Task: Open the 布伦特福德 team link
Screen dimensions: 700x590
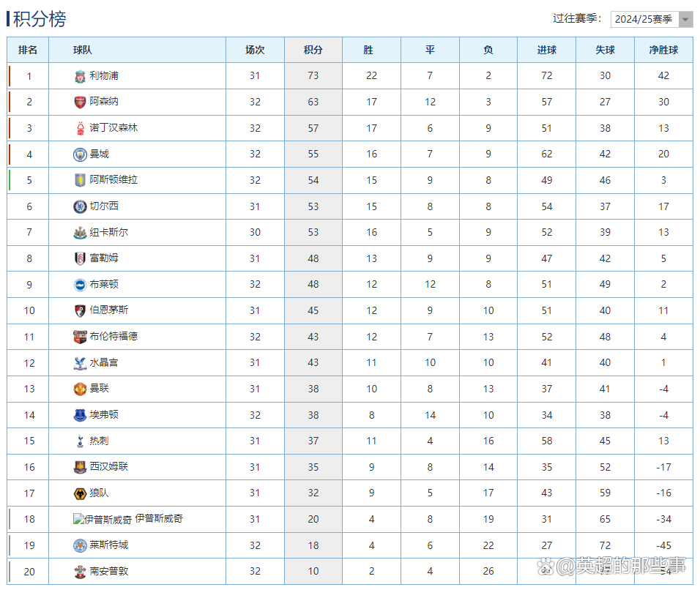Action: coord(113,337)
